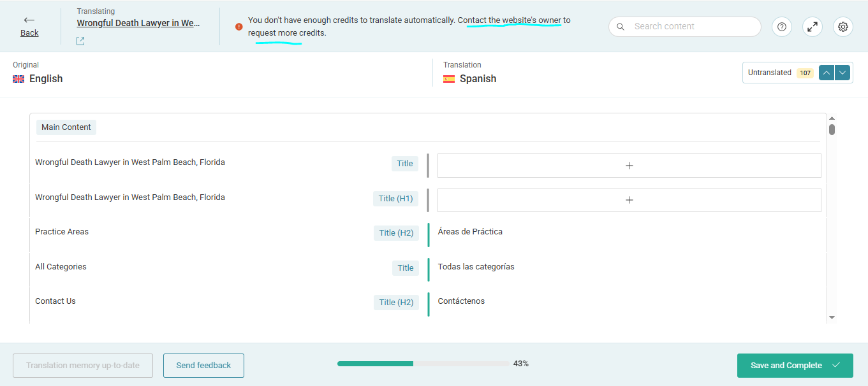Click the Main Content section label

[x=66, y=127]
